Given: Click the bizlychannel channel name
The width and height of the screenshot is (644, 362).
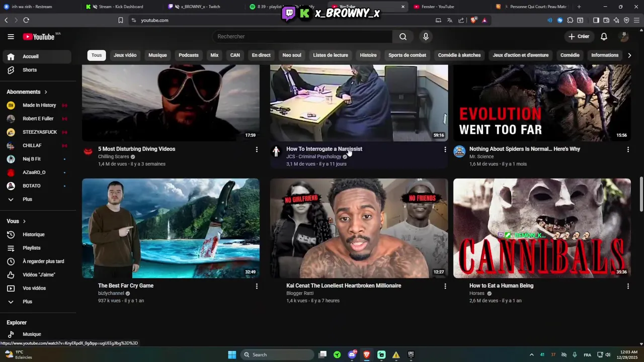Looking at the screenshot, I should [111, 293].
